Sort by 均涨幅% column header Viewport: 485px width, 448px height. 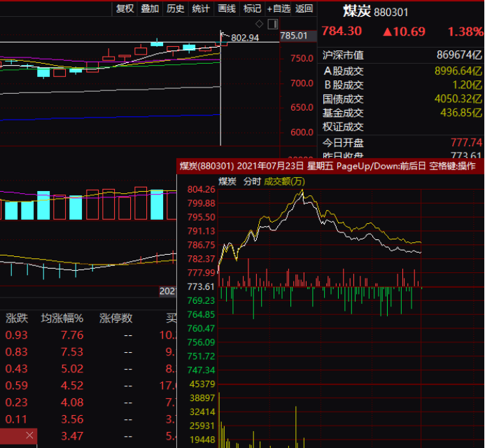62,318
